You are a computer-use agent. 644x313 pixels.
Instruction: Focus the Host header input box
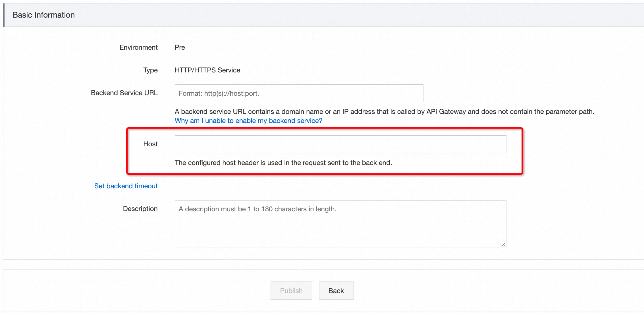[340, 144]
